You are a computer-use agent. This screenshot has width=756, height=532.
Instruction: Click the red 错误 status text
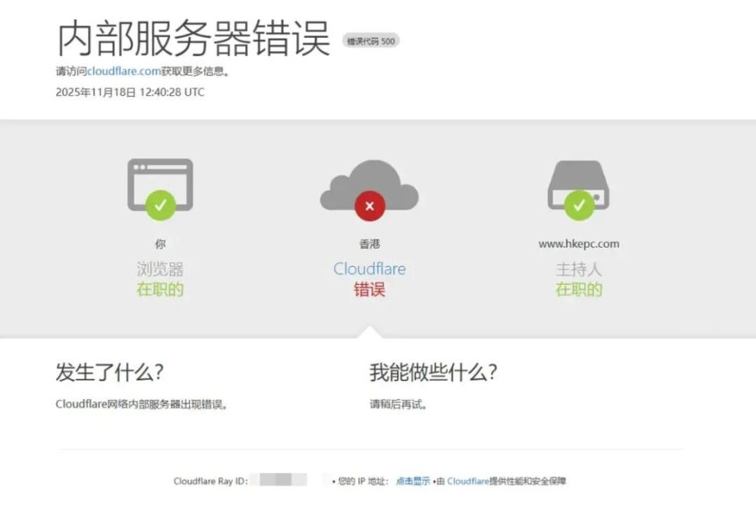click(x=370, y=290)
